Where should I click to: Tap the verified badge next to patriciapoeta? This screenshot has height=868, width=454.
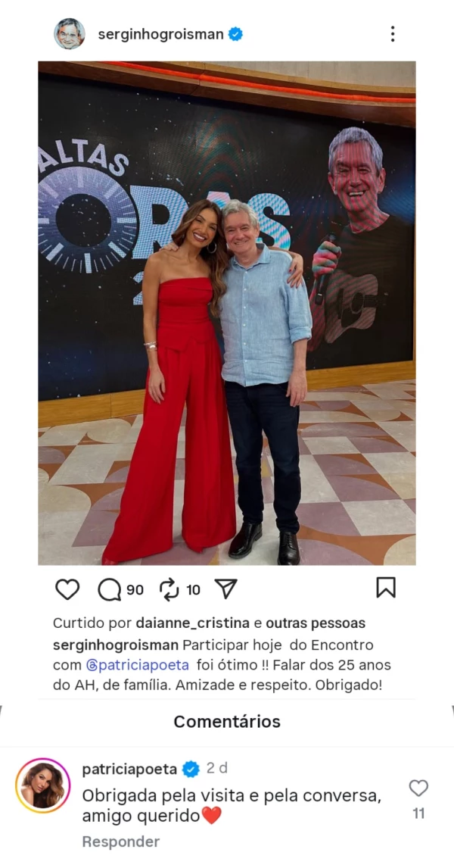click(191, 769)
